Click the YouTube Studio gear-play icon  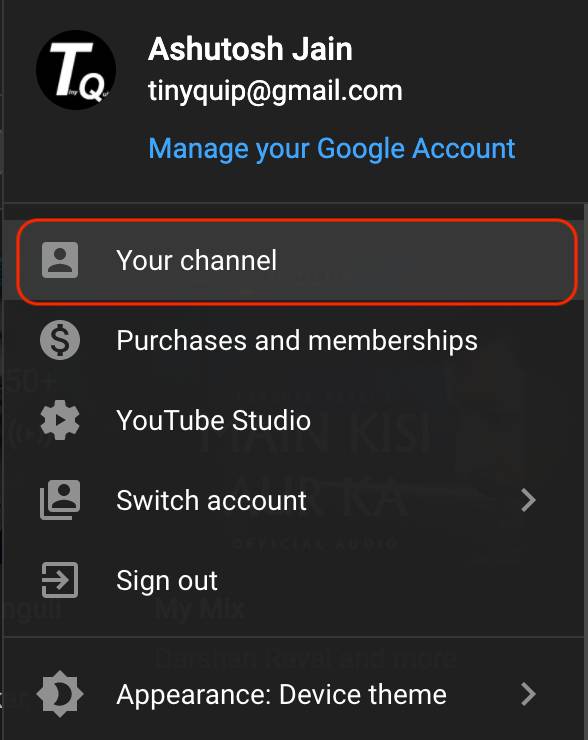pyautogui.click(x=60, y=420)
